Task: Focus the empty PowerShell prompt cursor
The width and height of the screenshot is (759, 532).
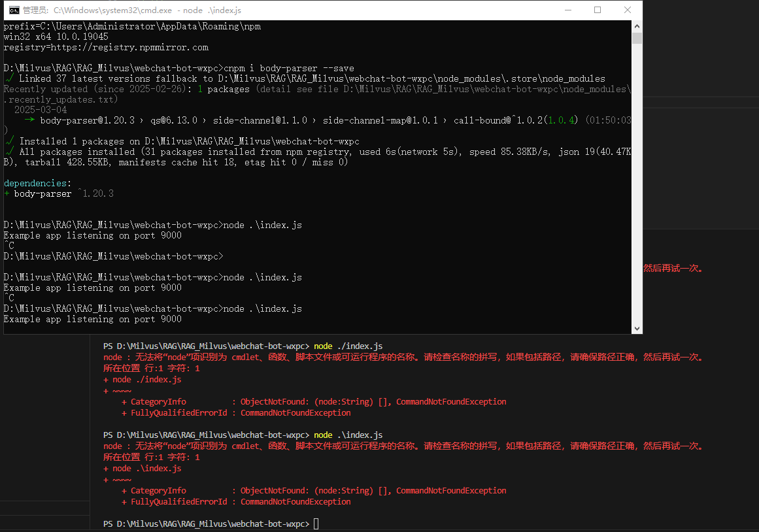Action: coord(316,524)
